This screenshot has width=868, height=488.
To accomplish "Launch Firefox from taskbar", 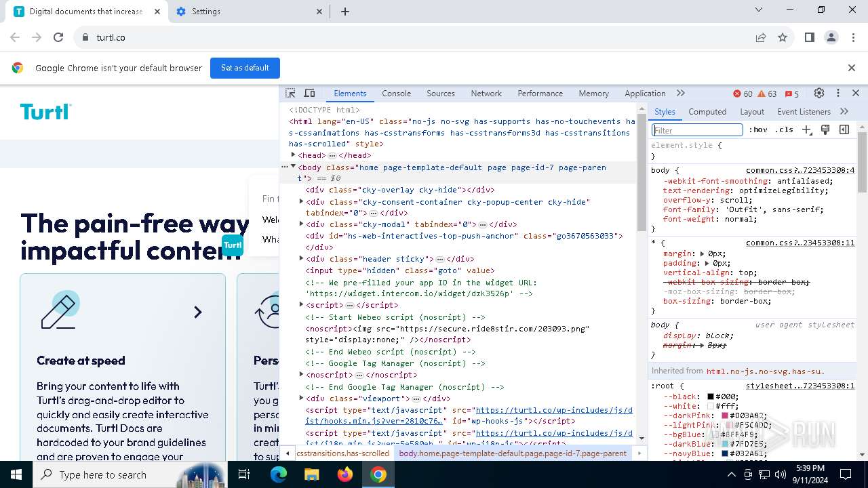I will (x=345, y=474).
